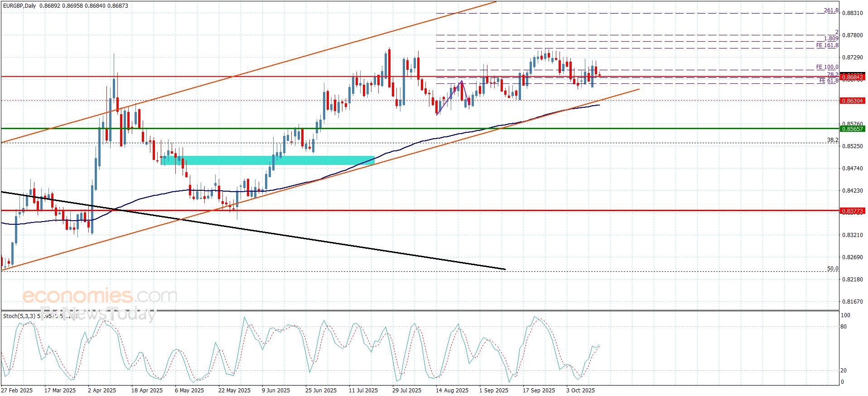Click the FE 100.0 Fibonacci label
The width and height of the screenshot is (868, 396).
[827, 67]
